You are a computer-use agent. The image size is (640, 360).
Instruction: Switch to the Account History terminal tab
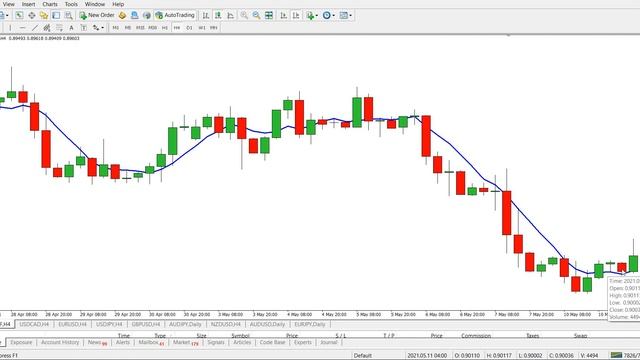click(60, 342)
